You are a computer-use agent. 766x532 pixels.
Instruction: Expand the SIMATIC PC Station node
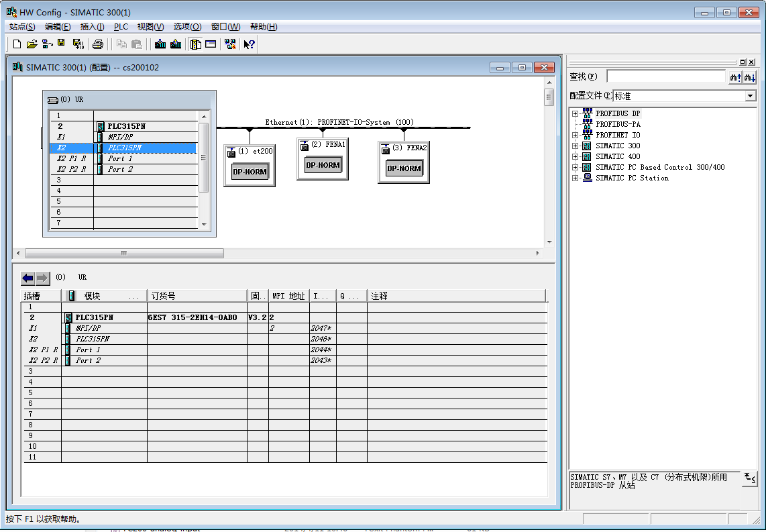point(576,178)
